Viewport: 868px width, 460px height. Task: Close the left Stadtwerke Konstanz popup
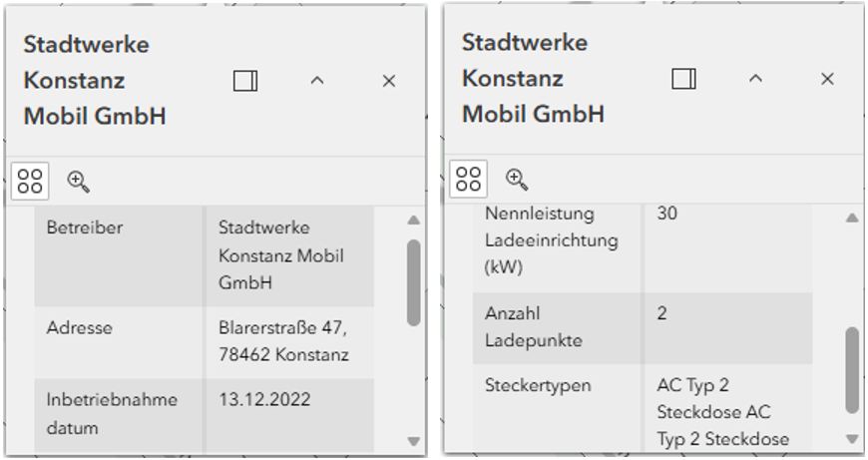(x=389, y=81)
